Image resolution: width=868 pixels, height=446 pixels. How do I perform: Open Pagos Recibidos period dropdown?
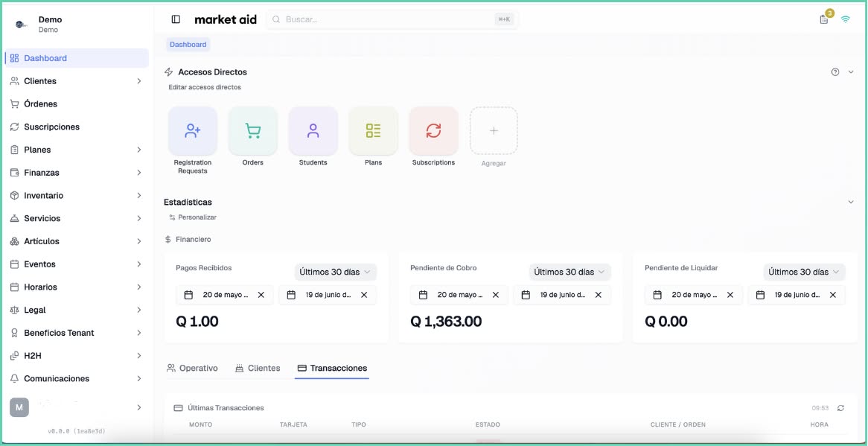[x=336, y=272]
